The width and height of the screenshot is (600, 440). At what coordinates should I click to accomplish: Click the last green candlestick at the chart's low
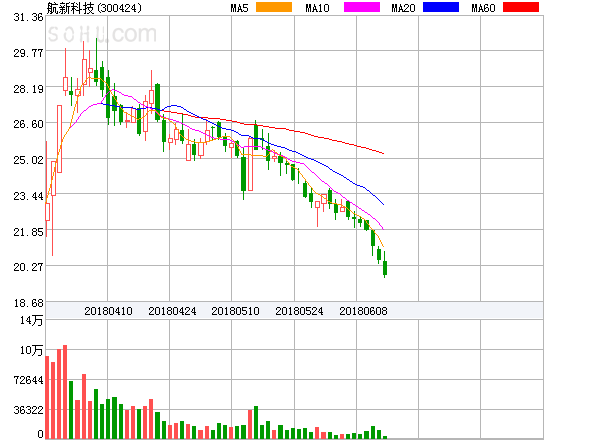point(385,267)
